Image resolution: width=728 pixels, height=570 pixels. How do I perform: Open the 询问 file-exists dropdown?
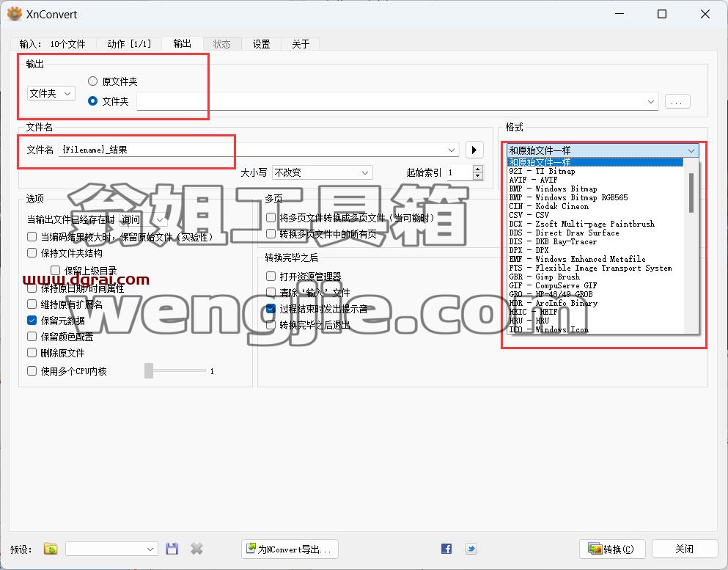[143, 219]
